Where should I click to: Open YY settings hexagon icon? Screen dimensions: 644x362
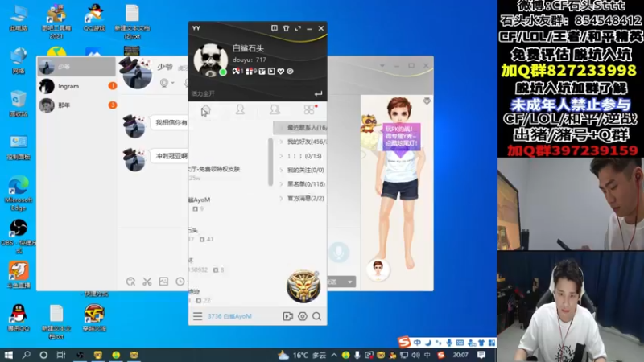(303, 316)
